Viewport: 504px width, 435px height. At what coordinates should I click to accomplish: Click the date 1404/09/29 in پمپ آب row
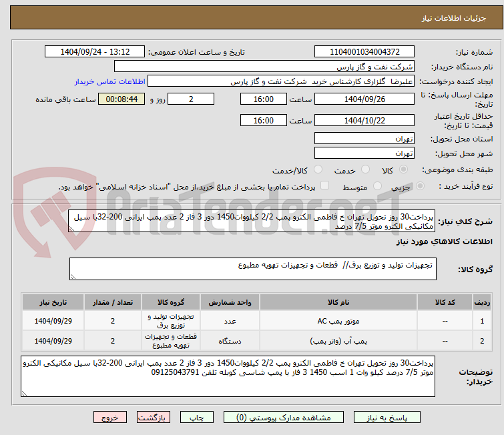click(x=53, y=341)
